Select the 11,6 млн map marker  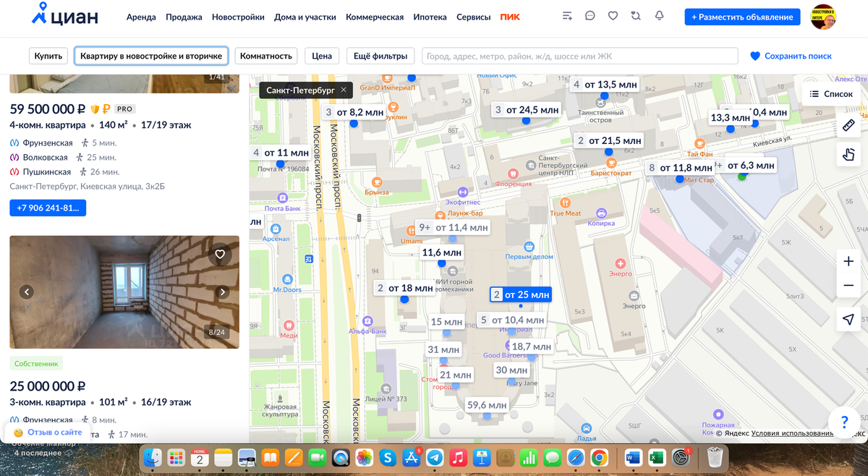pos(441,252)
